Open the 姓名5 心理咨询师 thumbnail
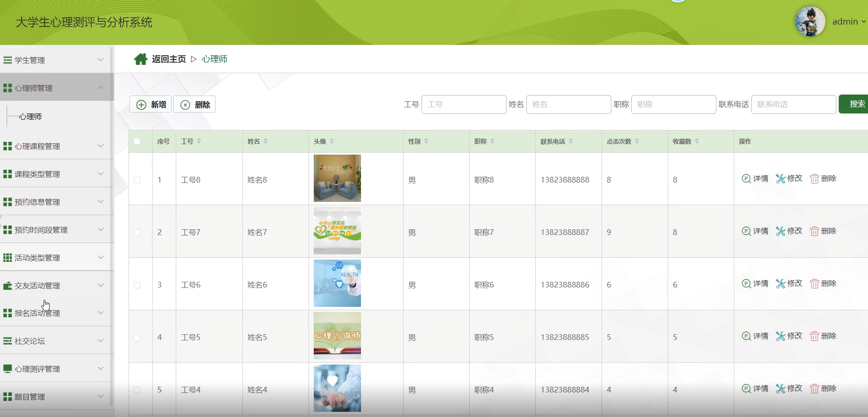 click(337, 336)
